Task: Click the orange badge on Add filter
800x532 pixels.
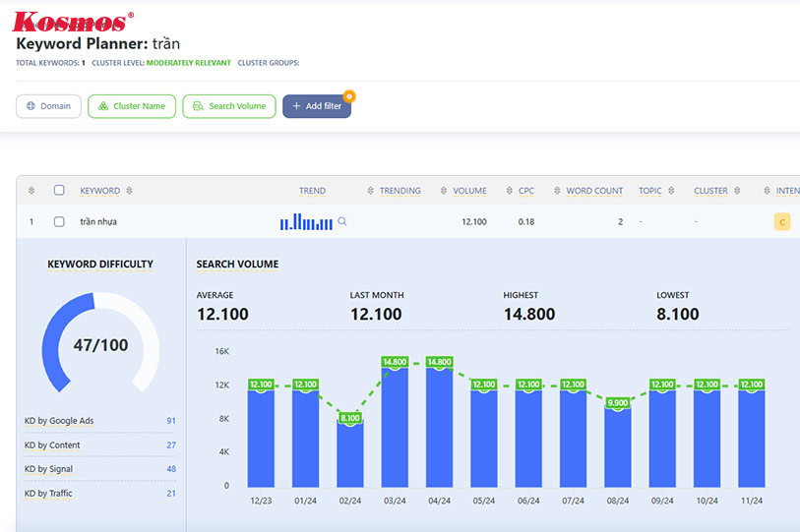Action: pyautogui.click(x=349, y=96)
